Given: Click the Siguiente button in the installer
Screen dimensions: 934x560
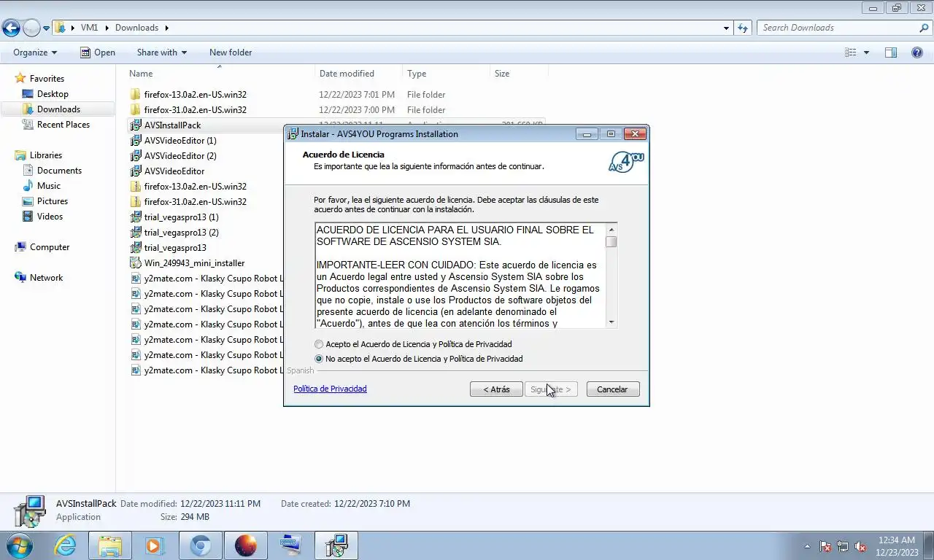Looking at the screenshot, I should 551,389.
